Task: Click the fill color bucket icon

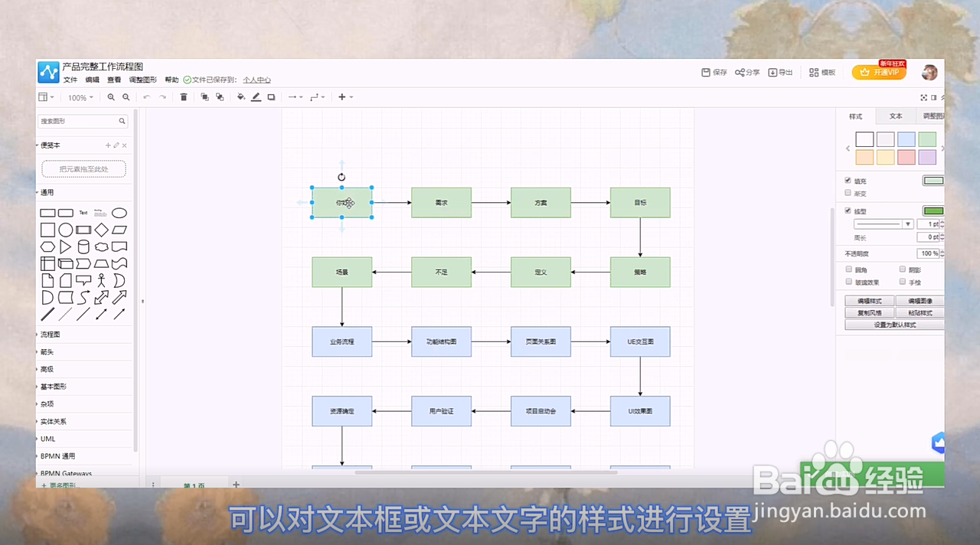Action: (241, 97)
